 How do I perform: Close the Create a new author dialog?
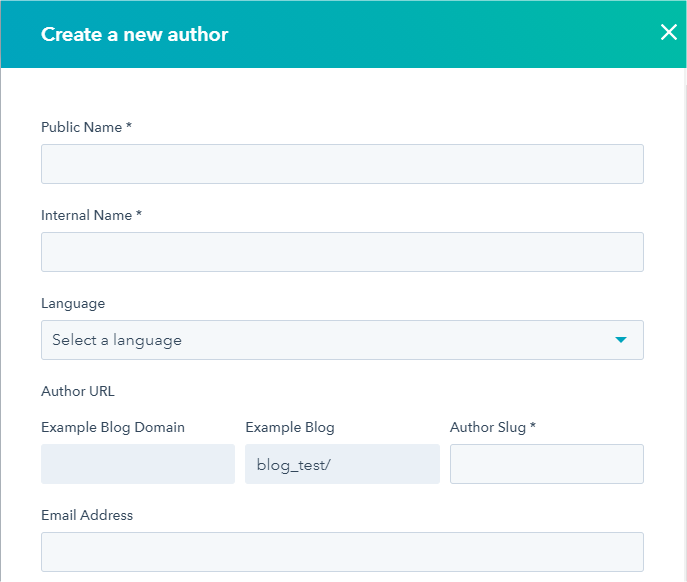[x=669, y=32]
